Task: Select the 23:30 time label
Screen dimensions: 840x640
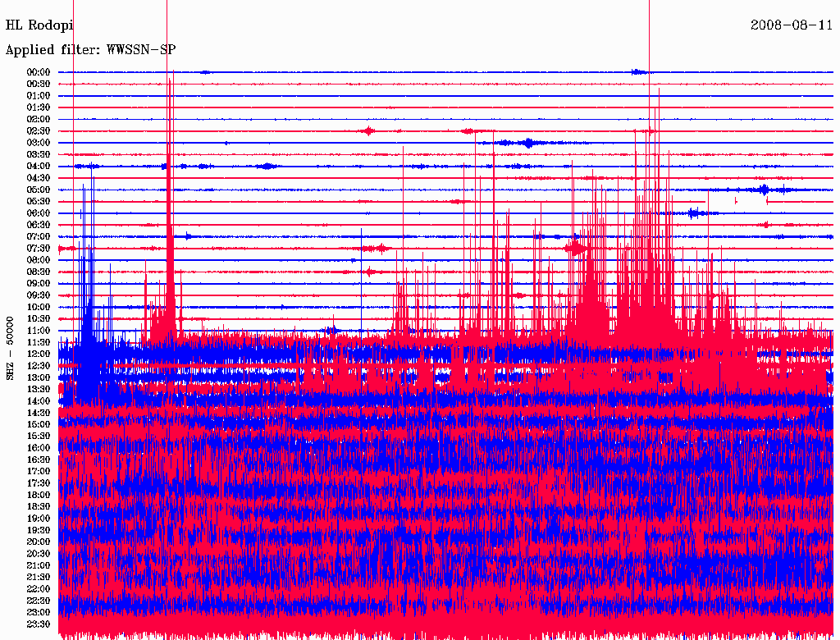Action: click(39, 624)
